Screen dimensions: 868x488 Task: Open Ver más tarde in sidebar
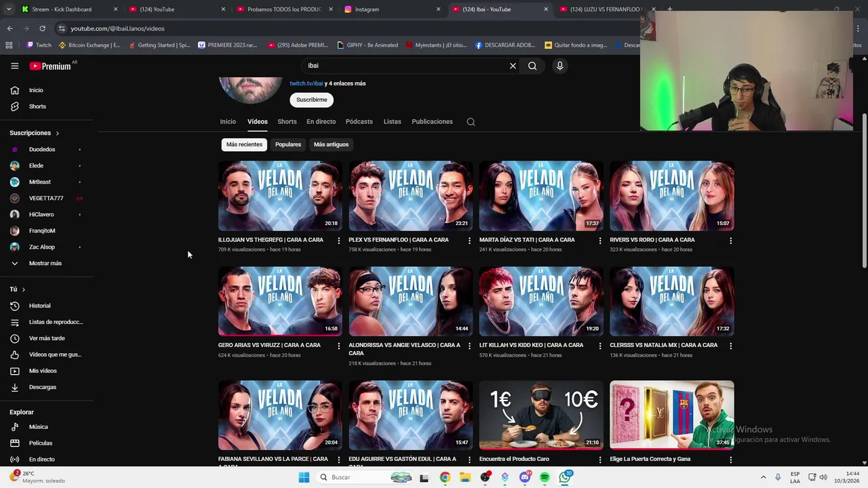(47, 338)
